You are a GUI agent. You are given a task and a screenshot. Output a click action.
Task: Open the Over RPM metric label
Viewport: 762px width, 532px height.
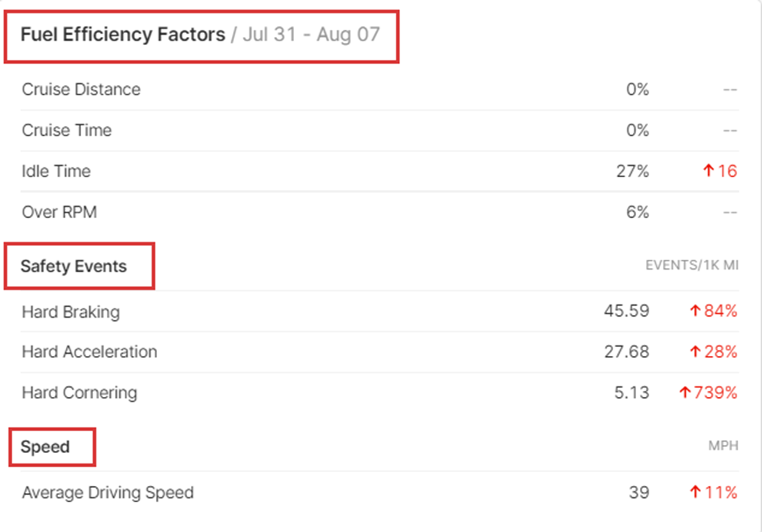(59, 212)
